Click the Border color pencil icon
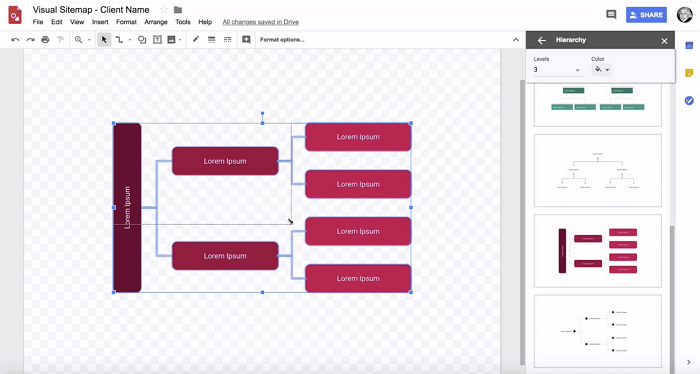 [196, 40]
